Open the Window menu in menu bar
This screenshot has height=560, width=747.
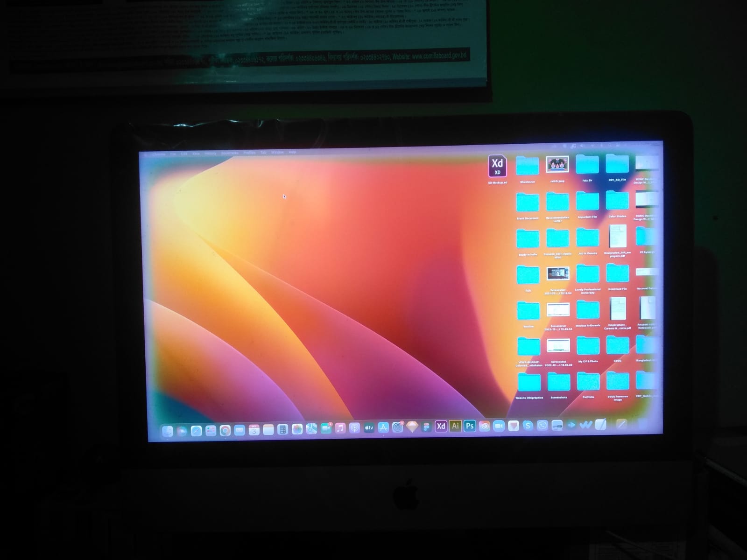click(277, 152)
